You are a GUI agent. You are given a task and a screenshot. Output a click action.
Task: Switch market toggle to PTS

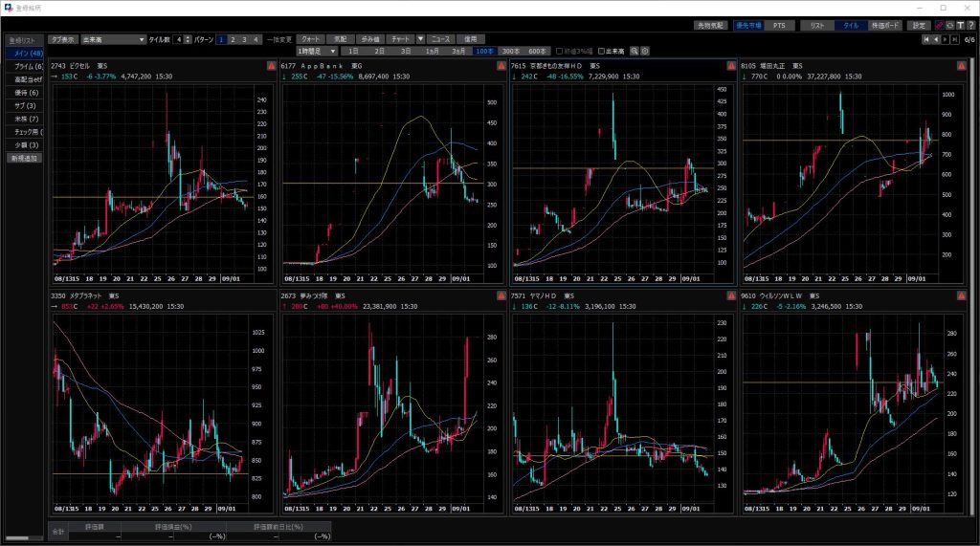pos(778,25)
